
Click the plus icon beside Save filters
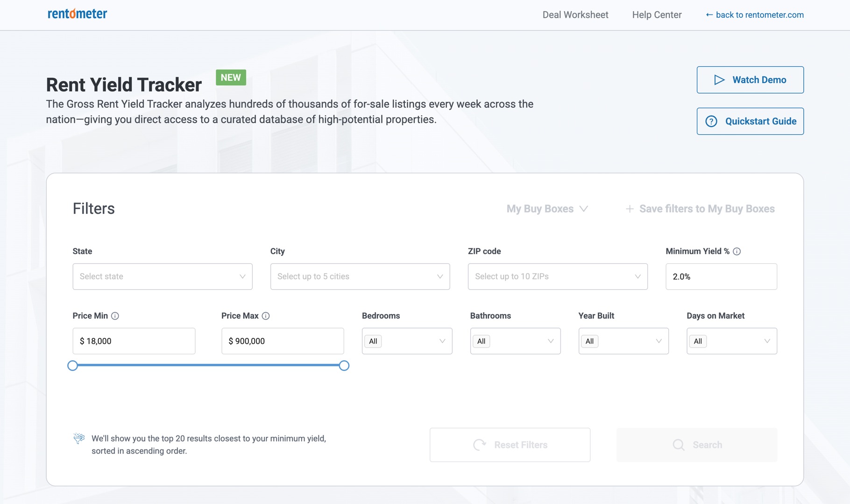click(x=630, y=209)
